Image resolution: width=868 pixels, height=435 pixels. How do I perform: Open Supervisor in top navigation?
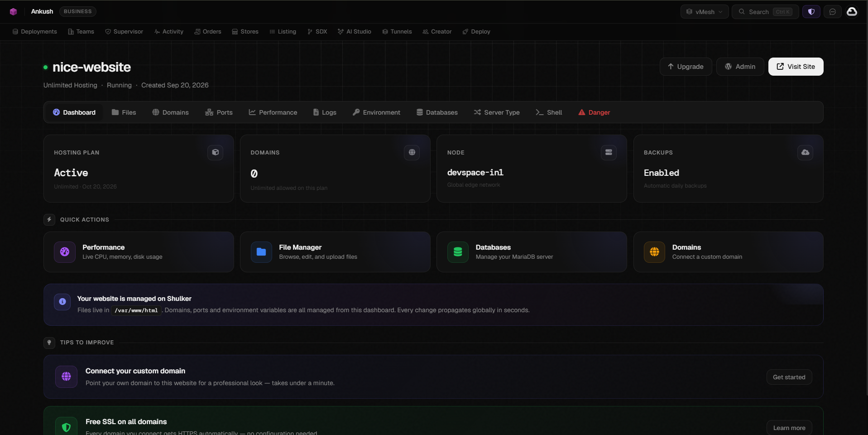(x=124, y=32)
